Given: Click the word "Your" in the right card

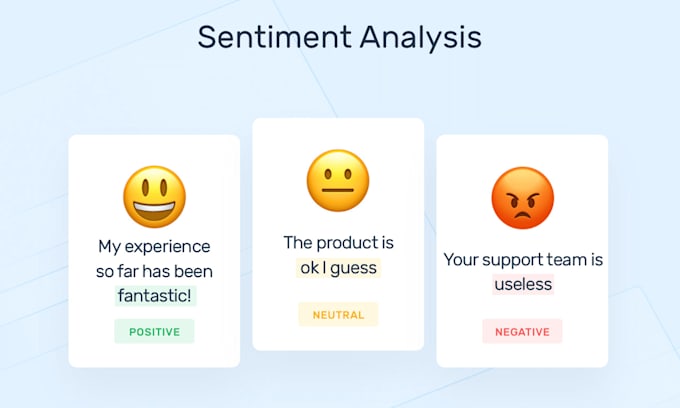Looking at the screenshot, I should (461, 259).
